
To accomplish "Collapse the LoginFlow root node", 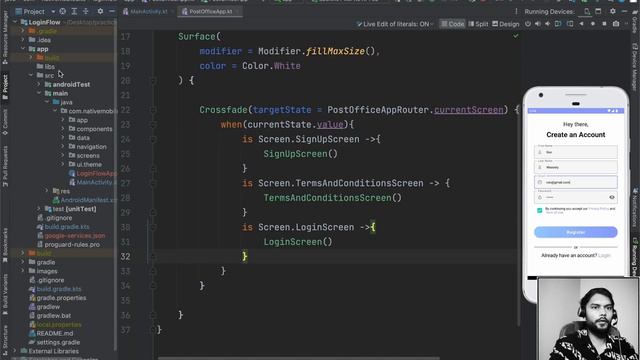I will click(15, 22).
